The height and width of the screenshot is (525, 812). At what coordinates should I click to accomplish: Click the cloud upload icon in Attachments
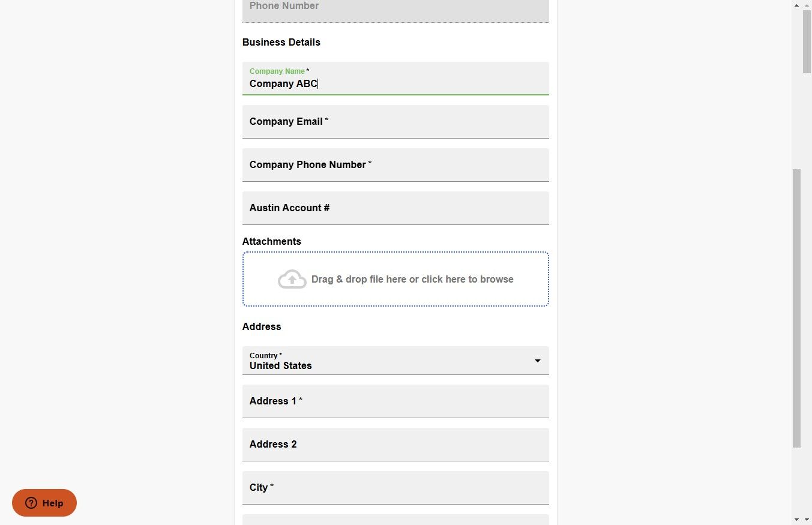[x=292, y=279]
